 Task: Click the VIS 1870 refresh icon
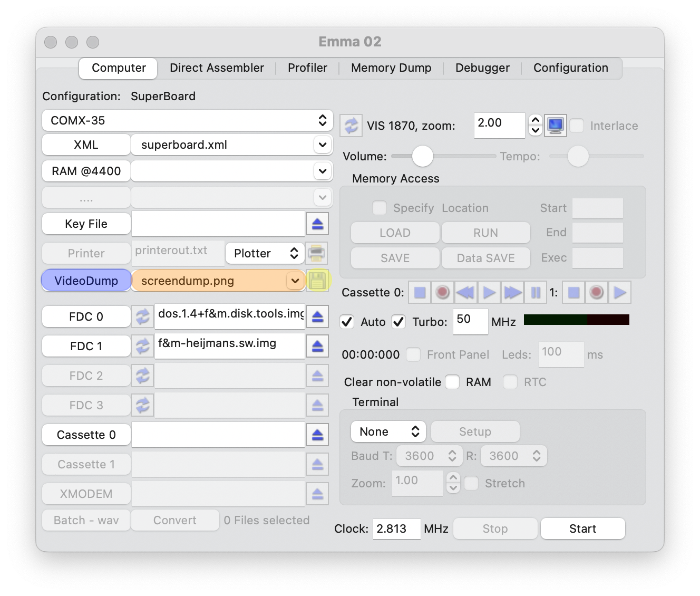350,126
